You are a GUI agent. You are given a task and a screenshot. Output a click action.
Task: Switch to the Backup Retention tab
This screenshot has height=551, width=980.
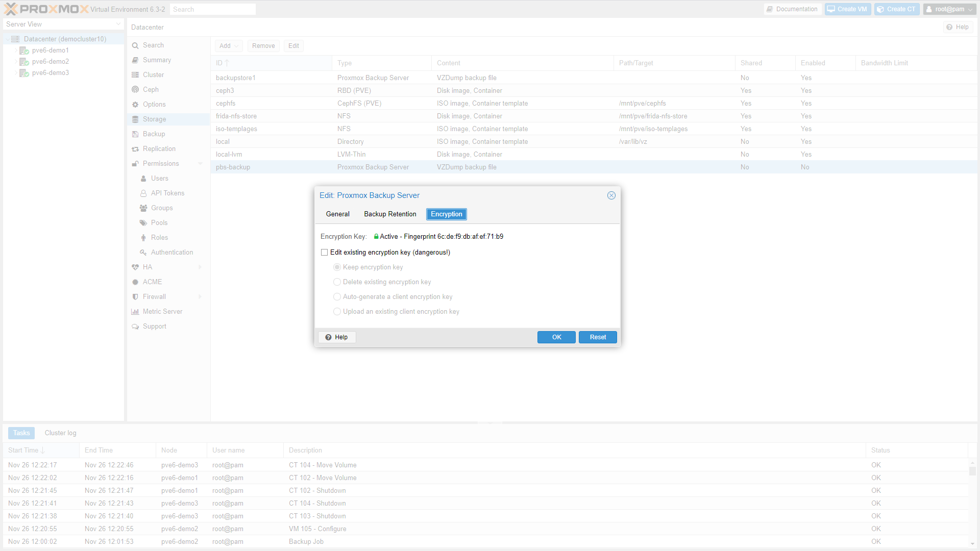point(390,214)
